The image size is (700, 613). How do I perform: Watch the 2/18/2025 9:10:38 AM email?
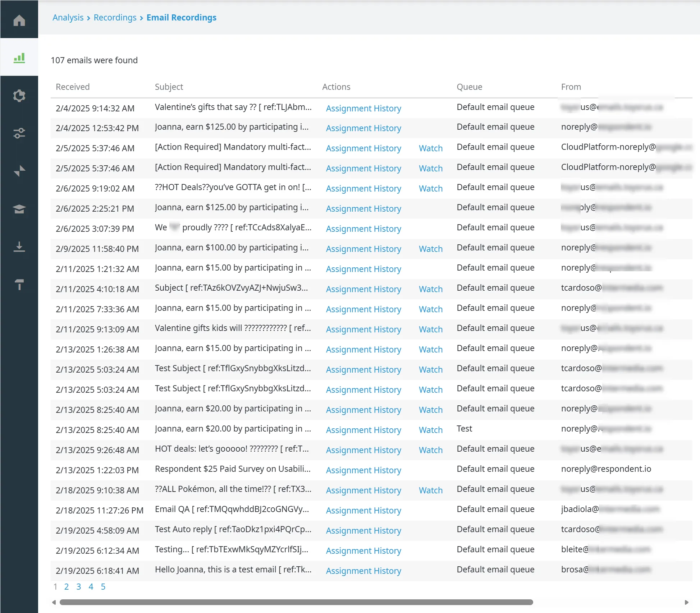point(431,490)
